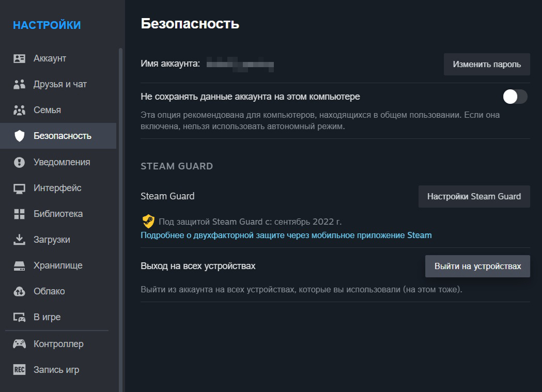542x392 pixels.
Task: Click the Controller gamepad icon
Action: point(19,343)
